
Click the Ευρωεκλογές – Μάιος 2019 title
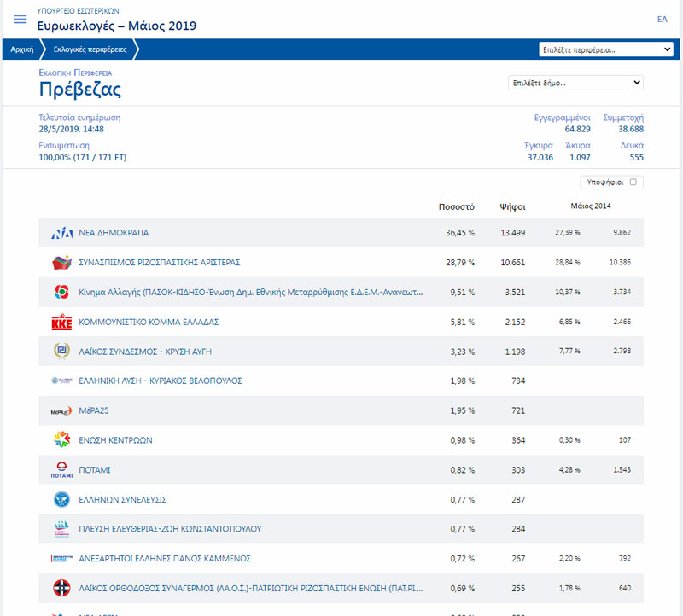117,26
